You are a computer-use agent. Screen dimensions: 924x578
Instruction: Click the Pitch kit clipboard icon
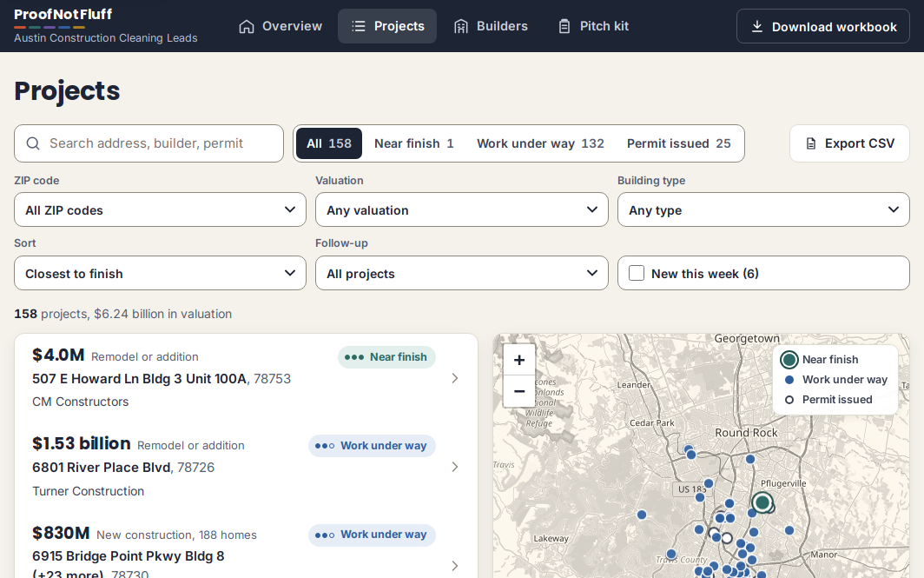pyautogui.click(x=564, y=27)
